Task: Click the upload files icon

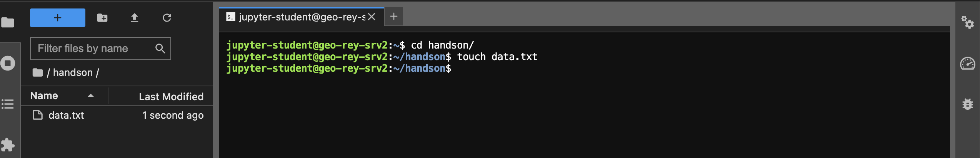Action: click(x=134, y=18)
